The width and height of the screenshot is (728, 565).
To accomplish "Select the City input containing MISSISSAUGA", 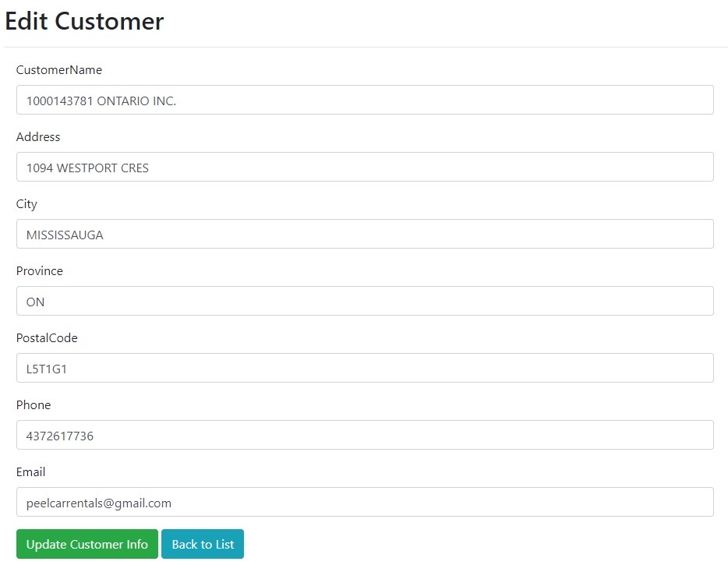I will (365, 234).
